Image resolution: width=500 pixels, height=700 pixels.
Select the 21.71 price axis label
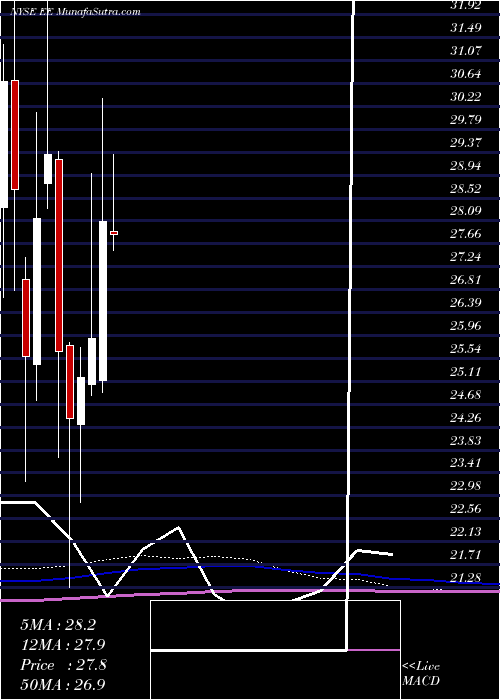467,555
